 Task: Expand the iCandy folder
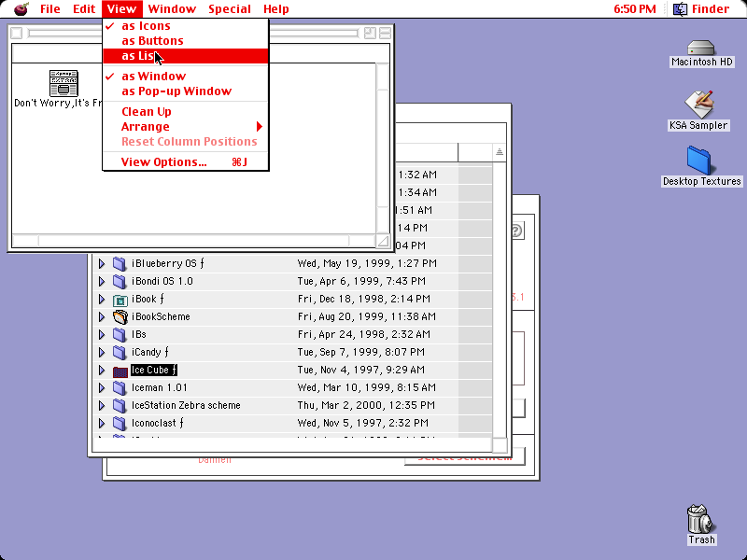[102, 353]
